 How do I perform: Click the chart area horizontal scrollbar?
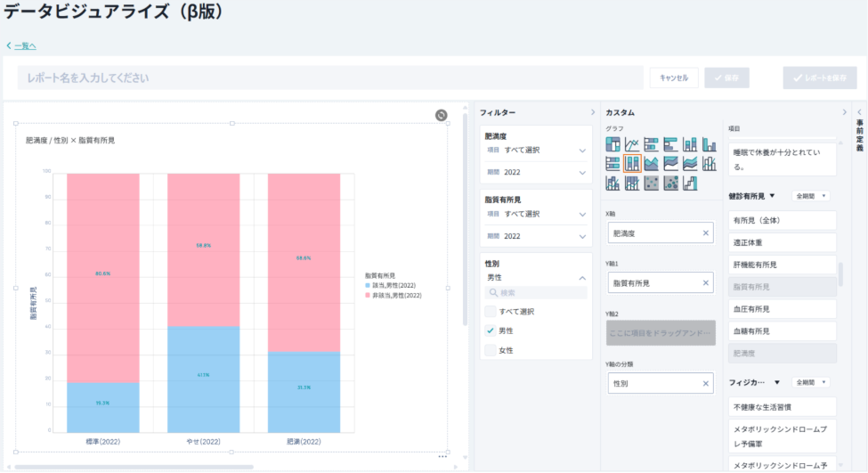click(x=134, y=467)
